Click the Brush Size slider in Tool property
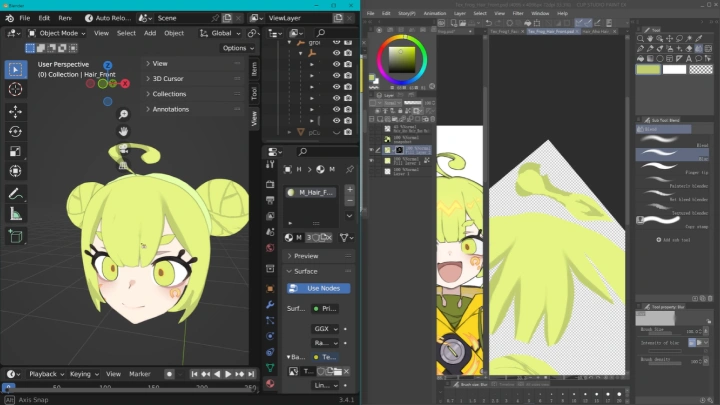The image size is (720, 405). coord(665,331)
